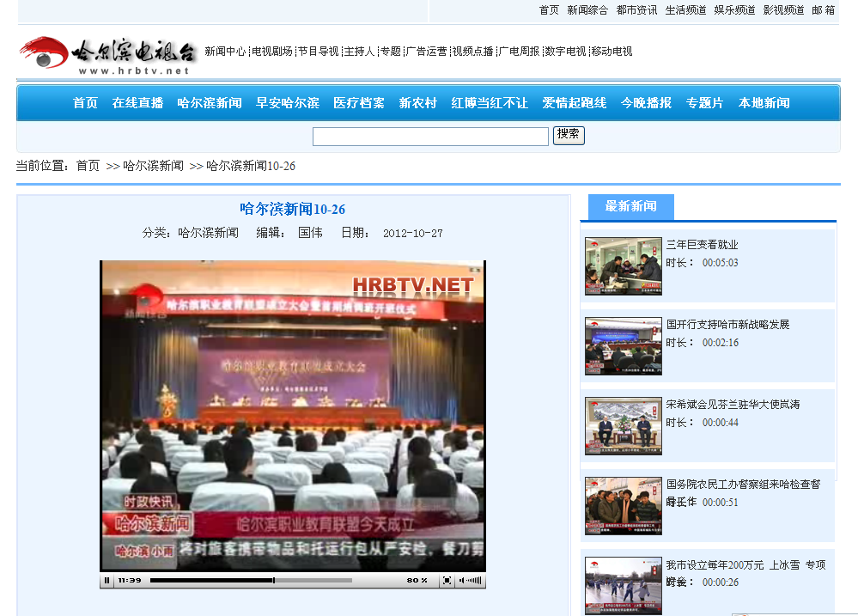Open 哈尔滨新闻 in the blue navigation bar
The width and height of the screenshot is (858, 616).
tap(210, 103)
